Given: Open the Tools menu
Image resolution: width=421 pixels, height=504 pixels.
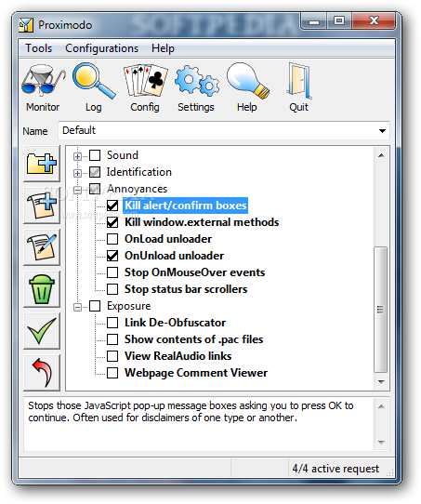Looking at the screenshot, I should (38, 48).
